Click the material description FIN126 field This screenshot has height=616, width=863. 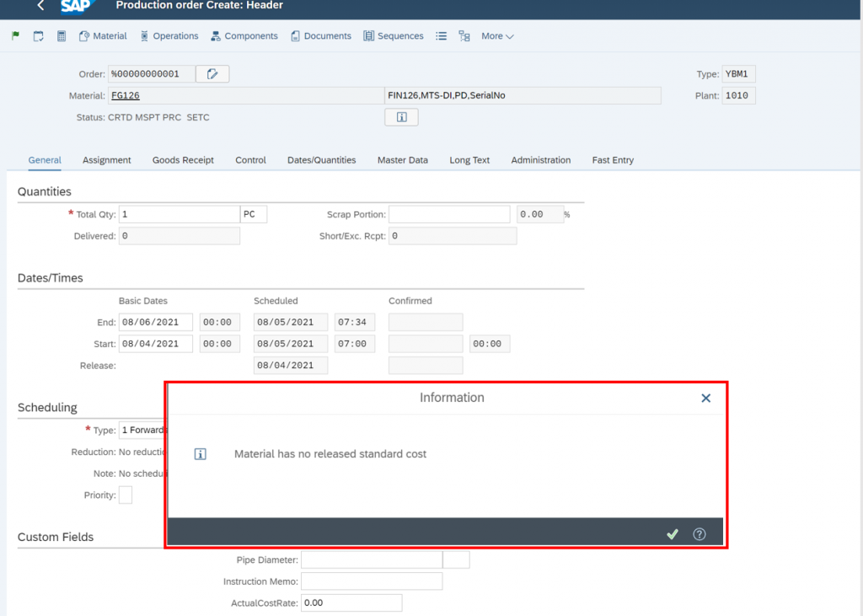click(x=523, y=95)
